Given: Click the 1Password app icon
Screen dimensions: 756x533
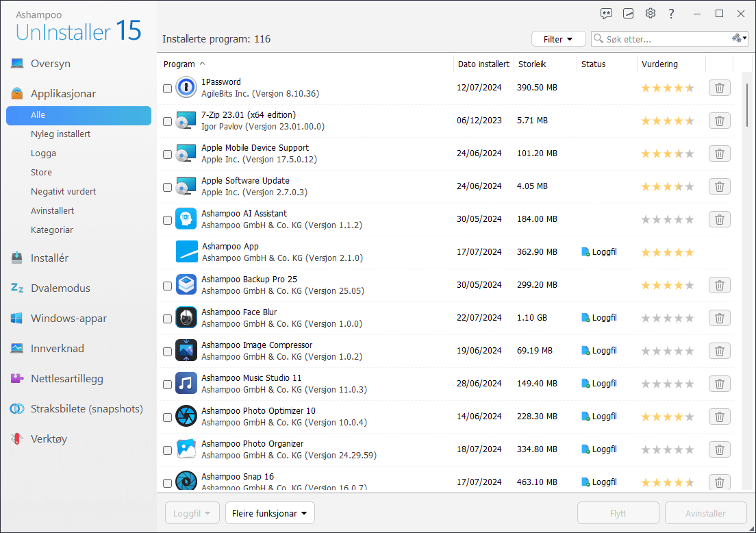Looking at the screenshot, I should tap(186, 87).
